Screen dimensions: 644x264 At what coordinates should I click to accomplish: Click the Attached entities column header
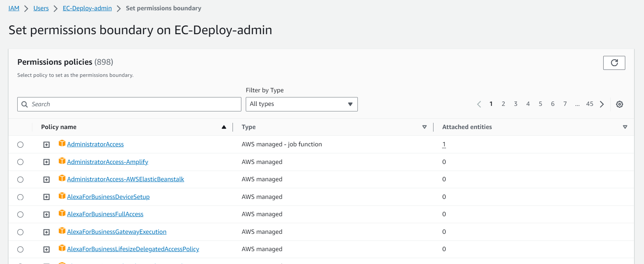click(x=467, y=127)
